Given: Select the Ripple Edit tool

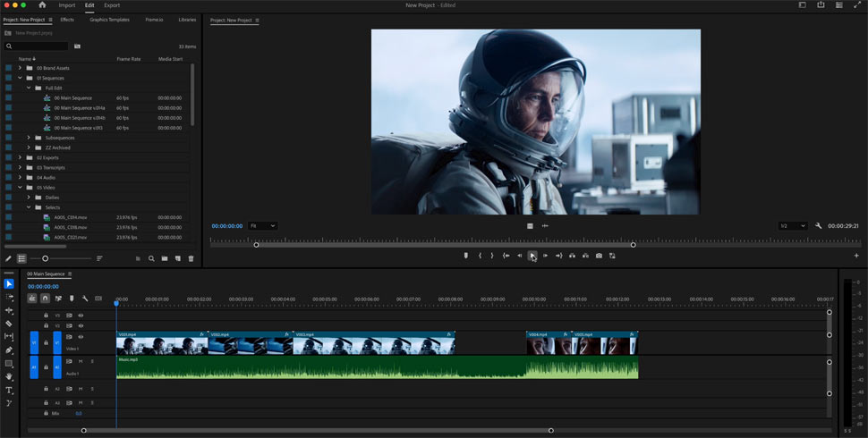Looking at the screenshot, I should [x=9, y=310].
